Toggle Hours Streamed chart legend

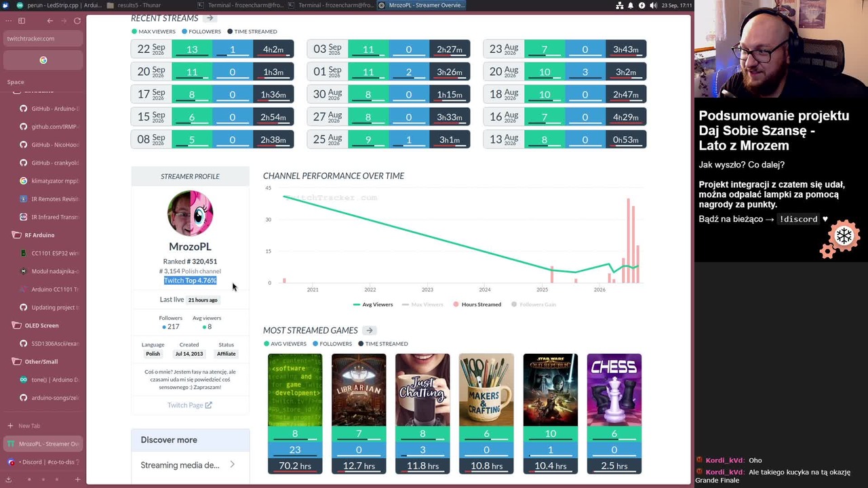(x=477, y=304)
